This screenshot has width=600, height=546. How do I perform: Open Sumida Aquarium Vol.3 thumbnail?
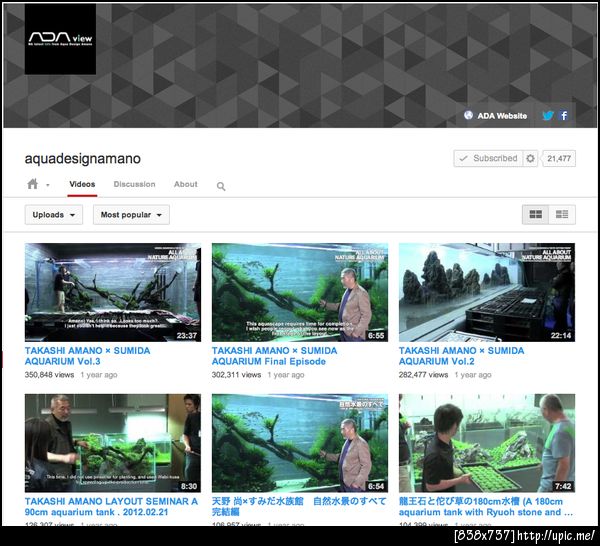112,292
